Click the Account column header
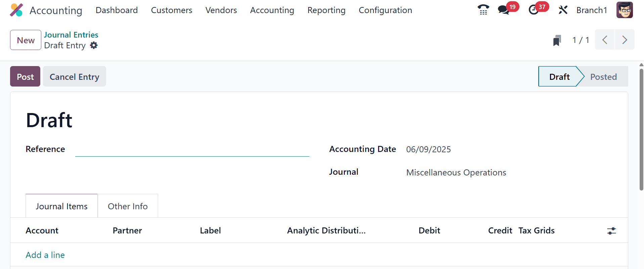 [x=42, y=230]
